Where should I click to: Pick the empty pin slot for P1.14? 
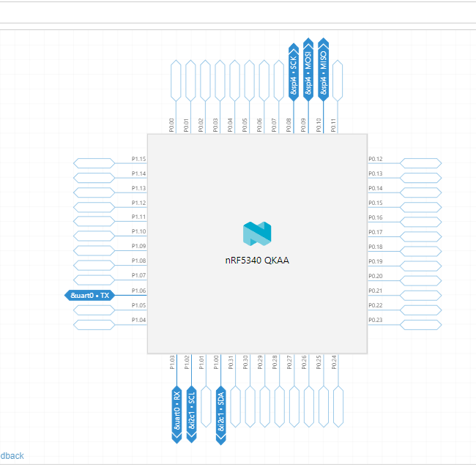(94, 178)
